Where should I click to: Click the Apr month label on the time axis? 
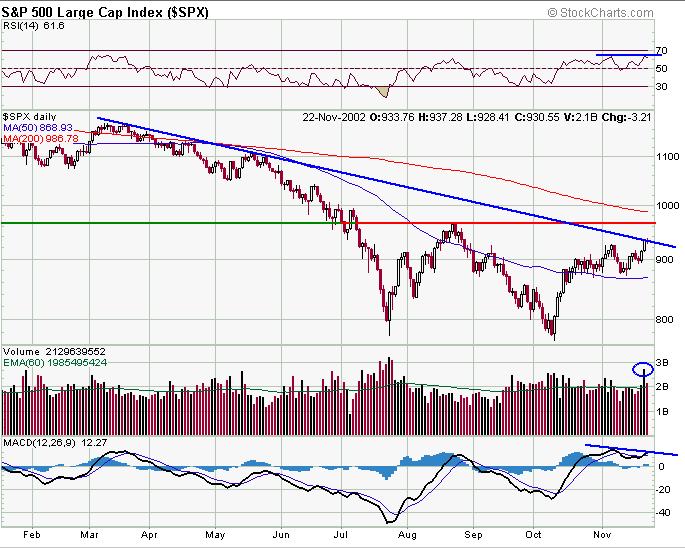click(x=149, y=535)
